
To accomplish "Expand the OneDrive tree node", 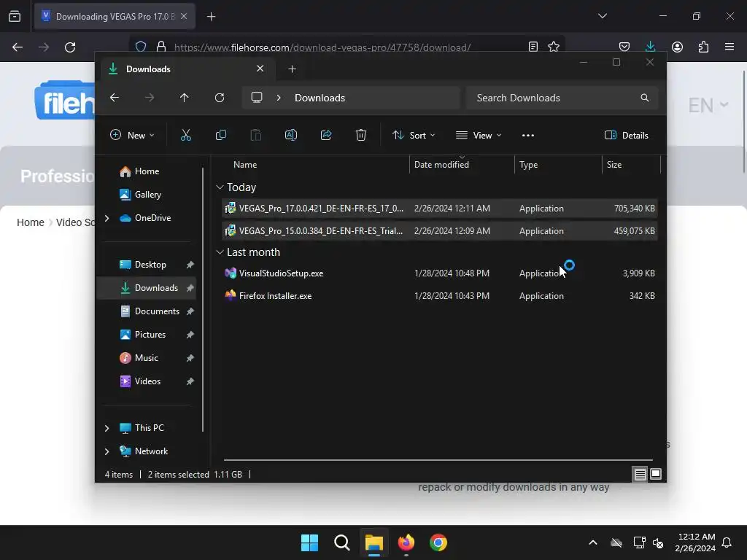I will coord(107,218).
